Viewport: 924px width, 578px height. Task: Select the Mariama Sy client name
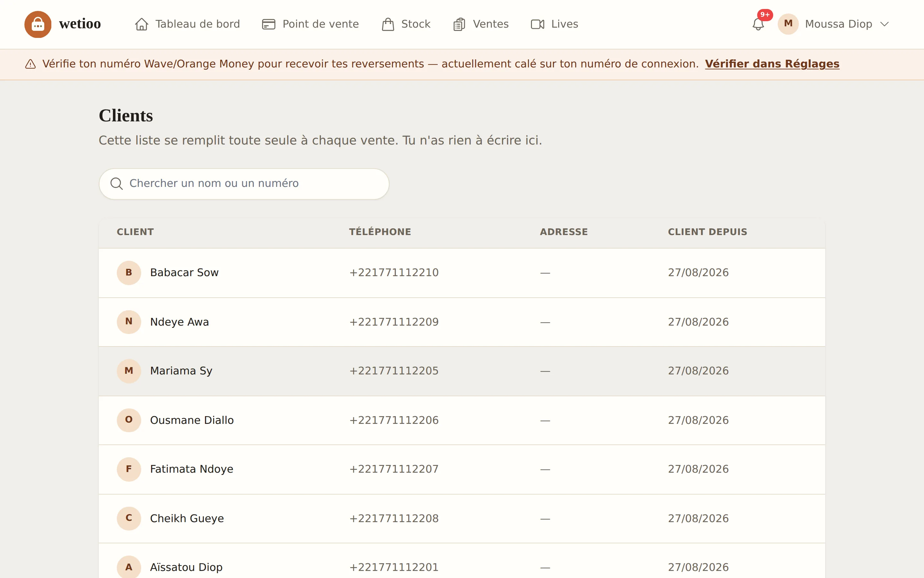181,371
